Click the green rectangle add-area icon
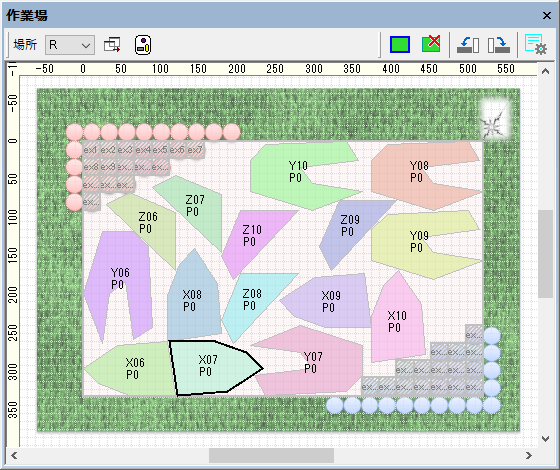560x470 pixels. 400,45
